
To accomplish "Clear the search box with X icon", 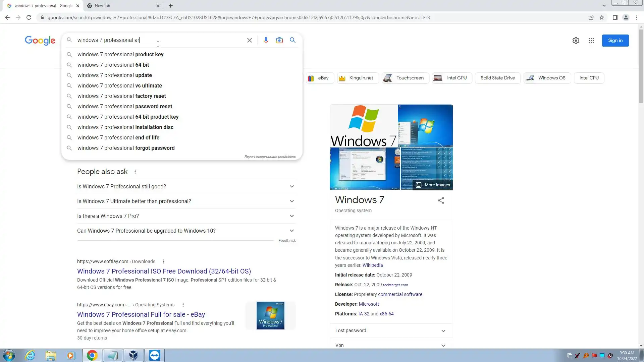I will coord(250,40).
